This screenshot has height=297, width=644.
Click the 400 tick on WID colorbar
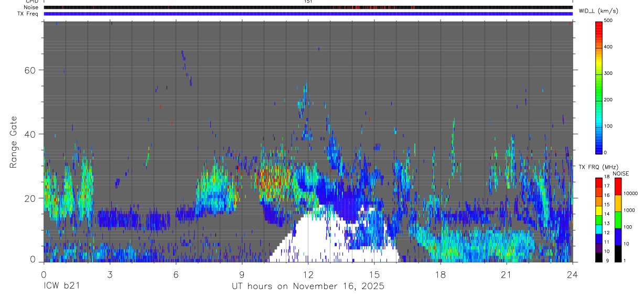pos(608,47)
